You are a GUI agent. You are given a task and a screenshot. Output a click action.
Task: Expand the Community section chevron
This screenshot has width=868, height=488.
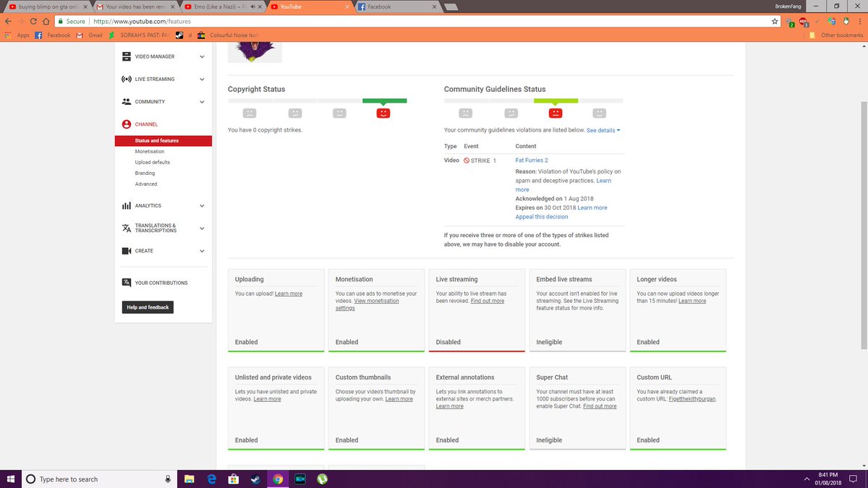pos(202,102)
